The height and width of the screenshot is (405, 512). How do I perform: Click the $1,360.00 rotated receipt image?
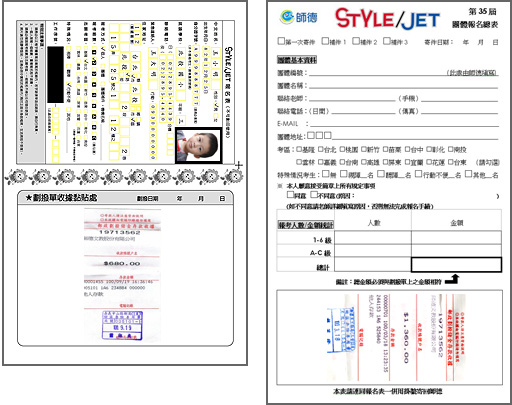397,337
